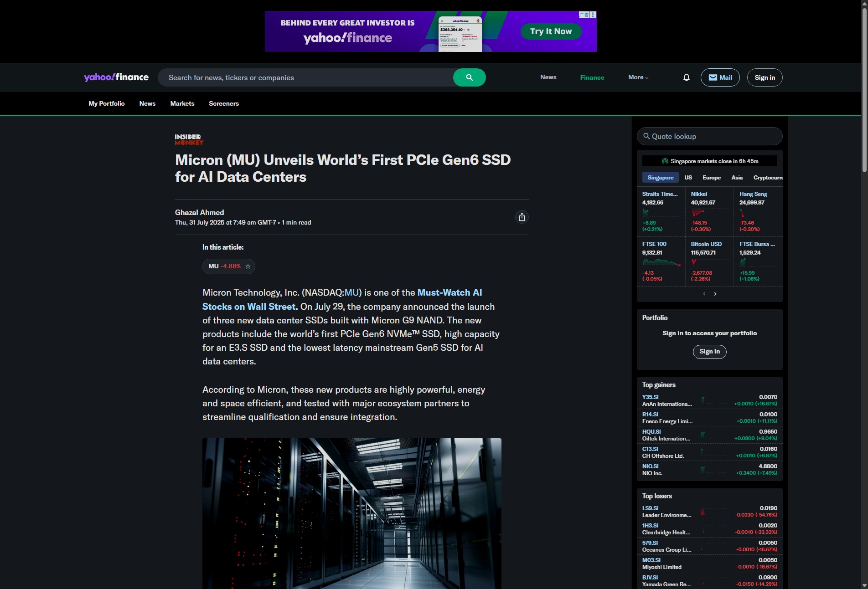Open R14.SI Eneco Energy row
This screenshot has width=868, height=589.
[709, 418]
